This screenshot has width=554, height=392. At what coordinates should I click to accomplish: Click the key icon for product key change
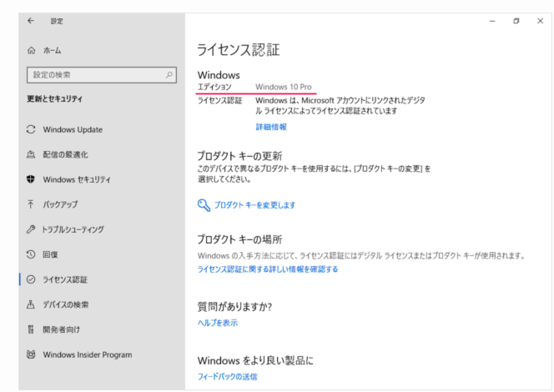[x=204, y=204]
